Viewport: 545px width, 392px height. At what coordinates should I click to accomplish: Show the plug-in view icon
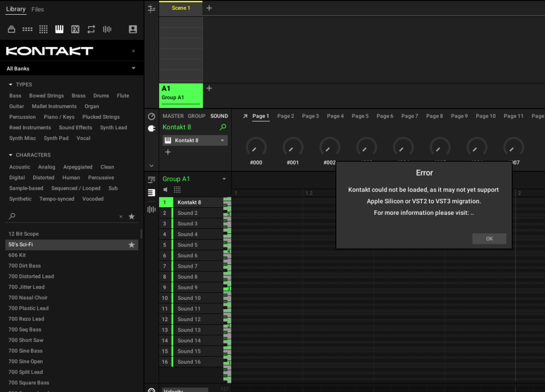(152, 128)
